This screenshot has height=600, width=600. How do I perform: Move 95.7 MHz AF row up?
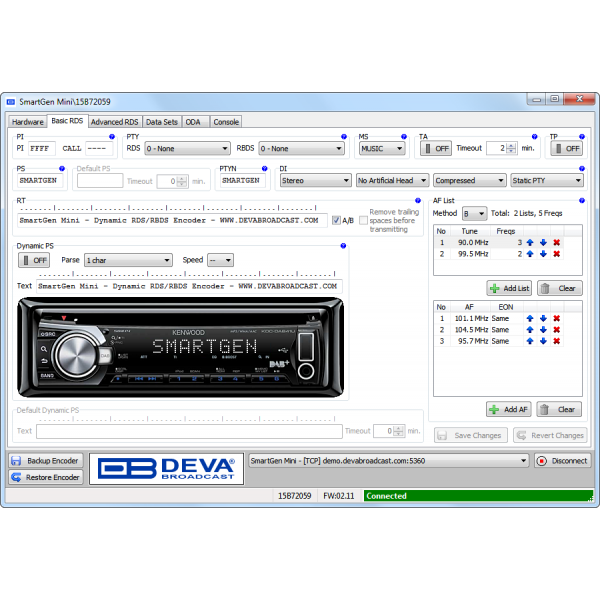tap(530, 341)
